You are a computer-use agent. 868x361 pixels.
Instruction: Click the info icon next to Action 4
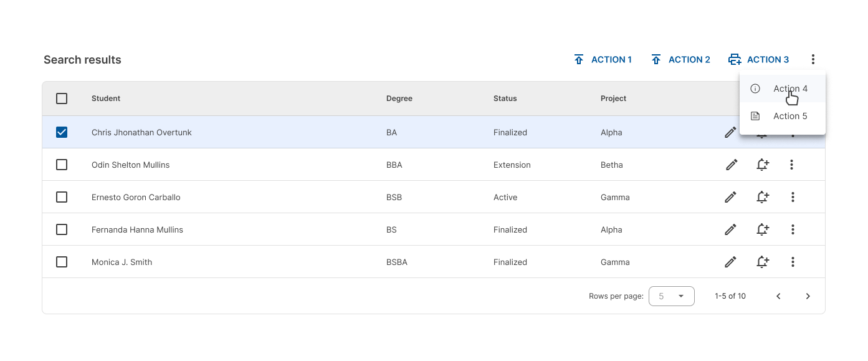pyautogui.click(x=755, y=89)
